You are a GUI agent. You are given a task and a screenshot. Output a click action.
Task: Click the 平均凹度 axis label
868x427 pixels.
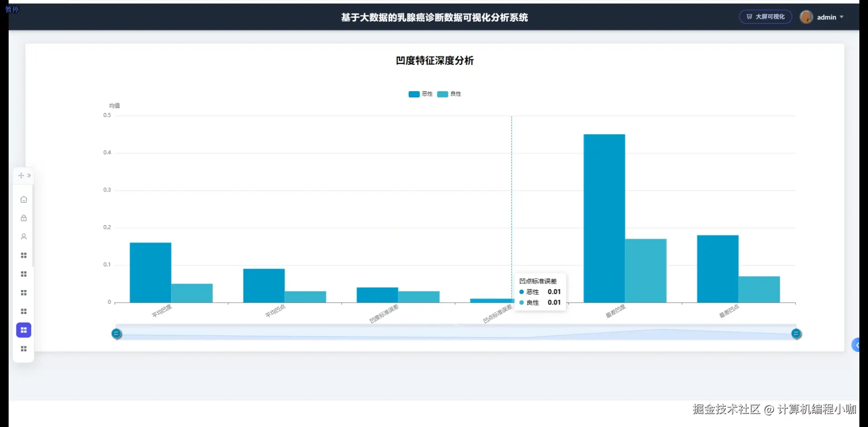162,311
